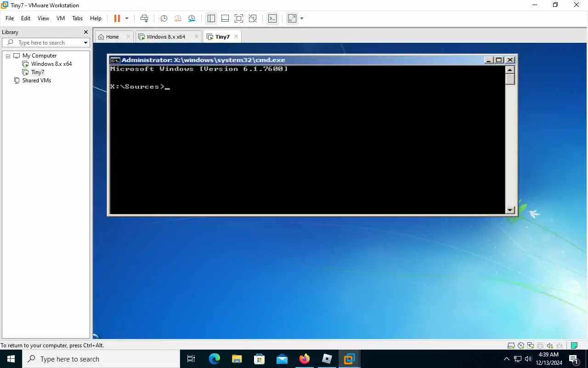The width and height of the screenshot is (588, 368).
Task: Open the Mail app from taskbar
Action: click(282, 359)
